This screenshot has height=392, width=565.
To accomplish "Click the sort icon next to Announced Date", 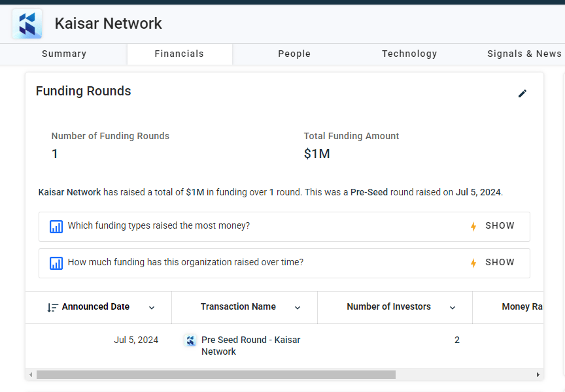I will 52,308.
